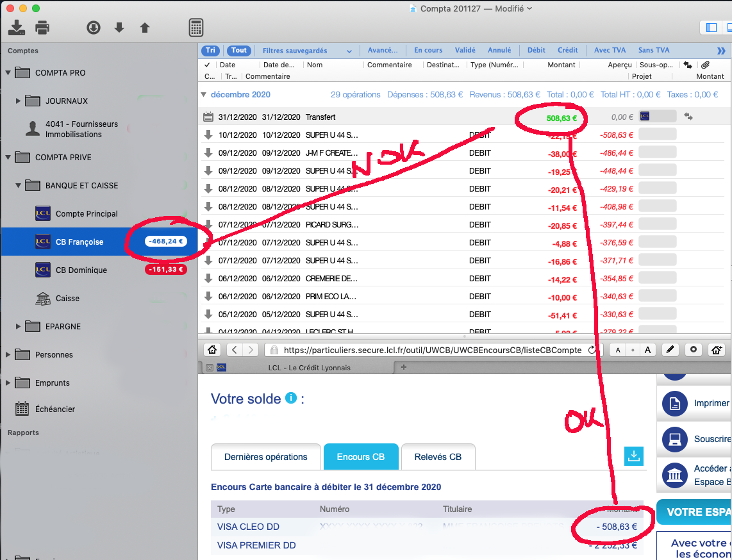Go forward with browser forward arrow
The image size is (732, 560).
(x=251, y=350)
